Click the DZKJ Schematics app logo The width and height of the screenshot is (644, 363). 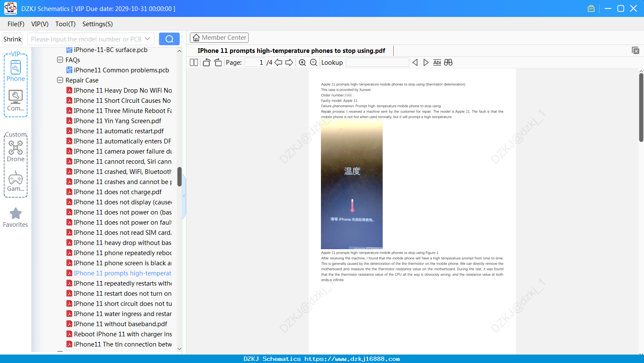(10, 8)
